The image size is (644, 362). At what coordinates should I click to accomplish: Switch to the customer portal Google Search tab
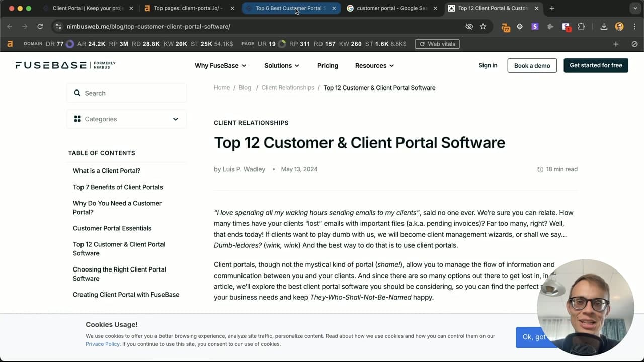pos(391,8)
